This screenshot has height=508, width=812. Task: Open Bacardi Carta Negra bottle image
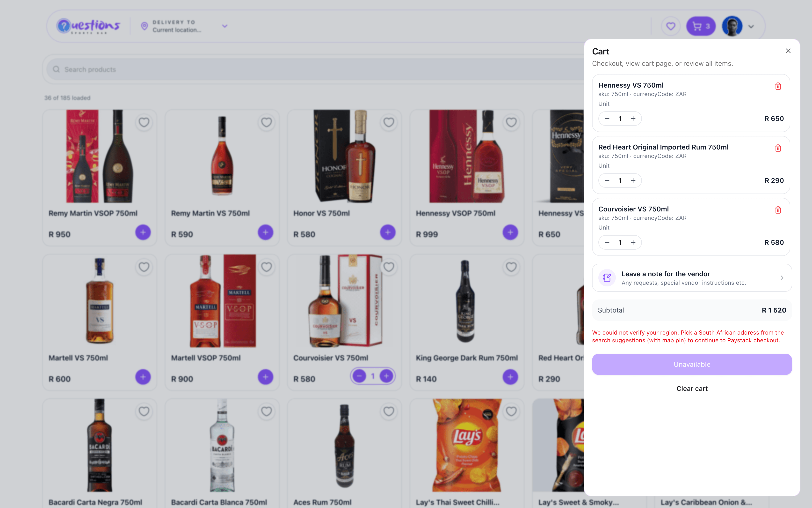click(100, 446)
